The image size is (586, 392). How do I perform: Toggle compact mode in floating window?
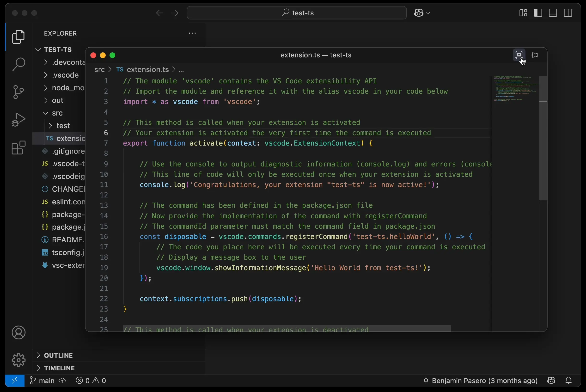(519, 55)
